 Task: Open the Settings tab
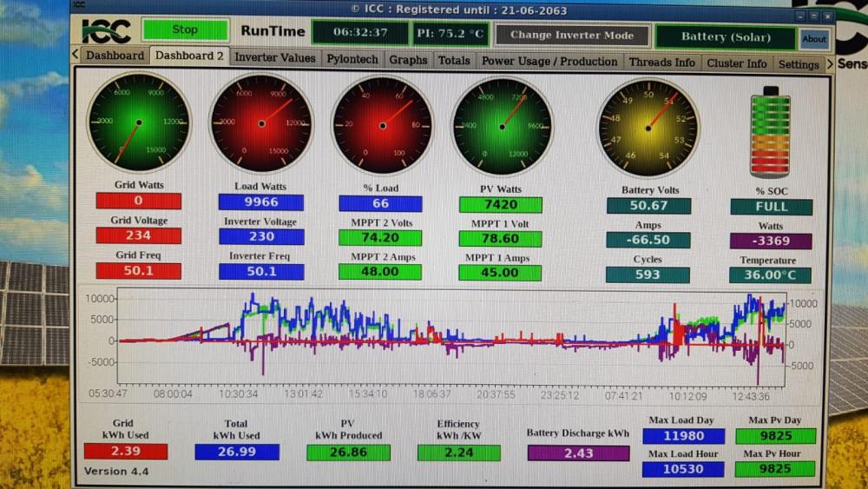click(x=799, y=64)
